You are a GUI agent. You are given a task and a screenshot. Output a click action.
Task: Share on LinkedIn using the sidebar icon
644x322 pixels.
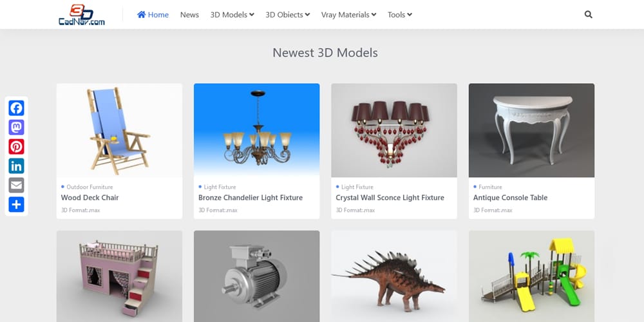coord(16,166)
